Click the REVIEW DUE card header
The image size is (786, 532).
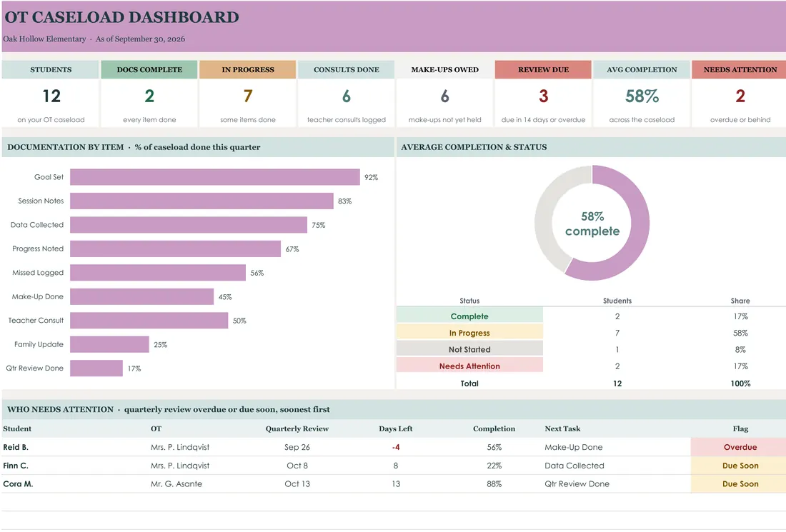(x=543, y=70)
